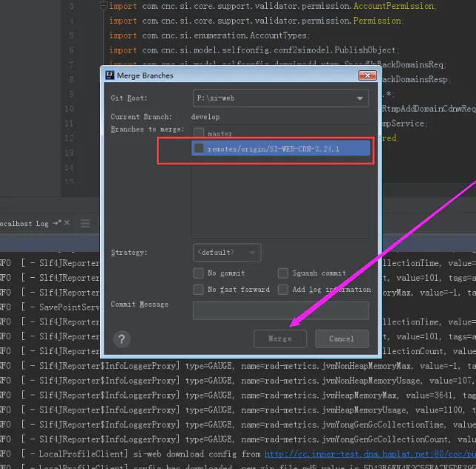Select the remotes/origin/SI-WEB-CDN-2.24.1 branch row
This screenshot has height=469, width=476.
[281, 148]
